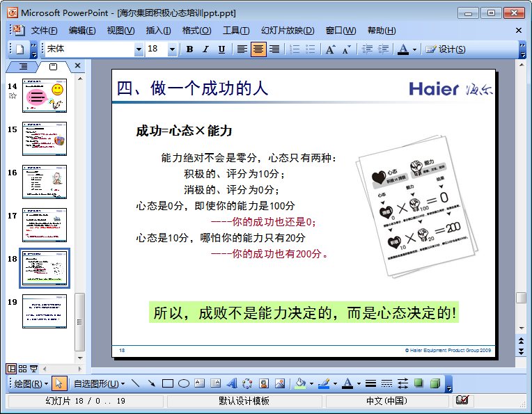Viewport: 532px width, 414px height.
Task: Select the Line drawing tool
Action: click(135, 383)
